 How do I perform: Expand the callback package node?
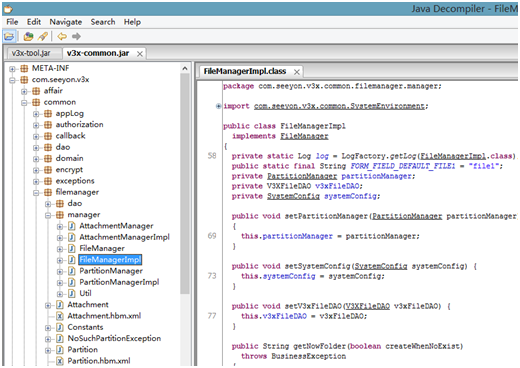click(x=36, y=137)
